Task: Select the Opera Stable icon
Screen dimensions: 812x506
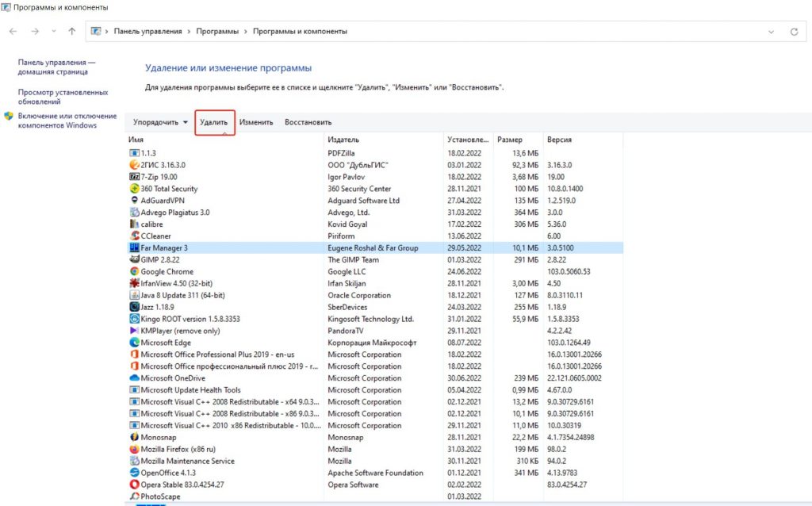Action: (134, 485)
